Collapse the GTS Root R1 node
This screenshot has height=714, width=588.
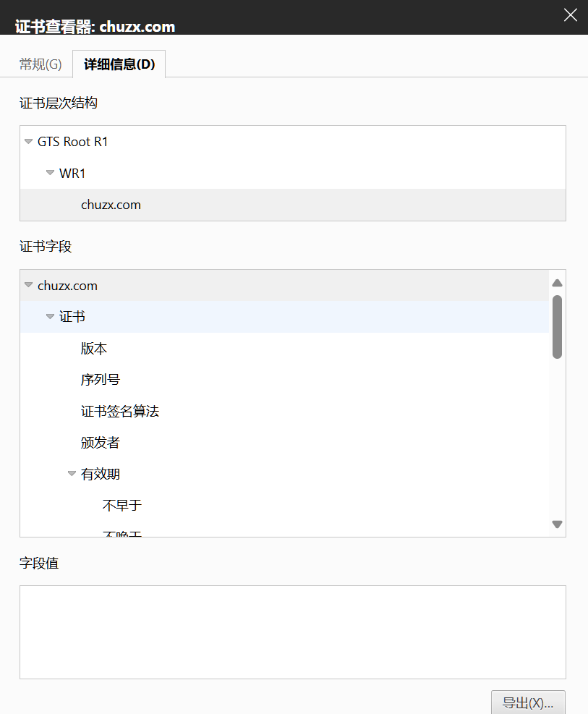29,142
